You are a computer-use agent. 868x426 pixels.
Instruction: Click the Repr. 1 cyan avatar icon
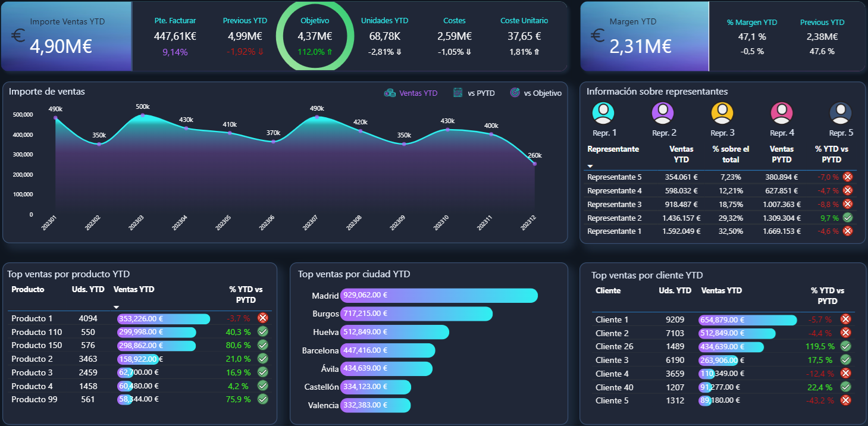604,113
